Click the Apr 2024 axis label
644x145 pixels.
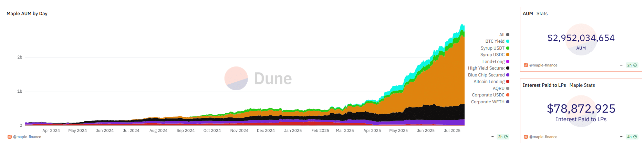pos(51,131)
